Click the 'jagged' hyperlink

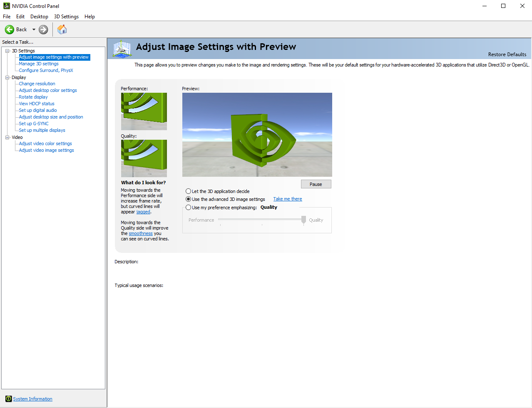(143, 212)
